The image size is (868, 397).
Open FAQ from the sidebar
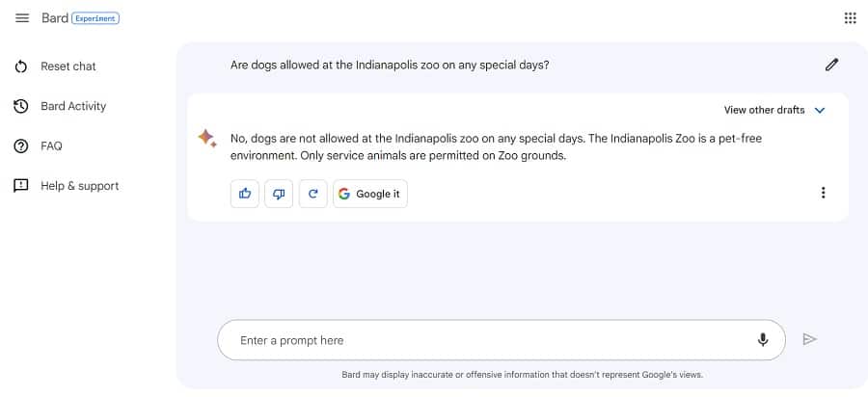(51, 146)
